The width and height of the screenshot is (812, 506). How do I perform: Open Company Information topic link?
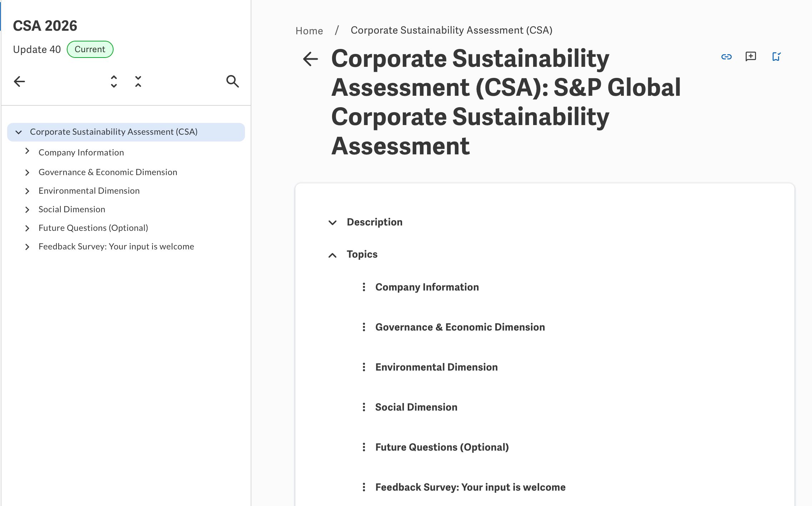coord(427,287)
